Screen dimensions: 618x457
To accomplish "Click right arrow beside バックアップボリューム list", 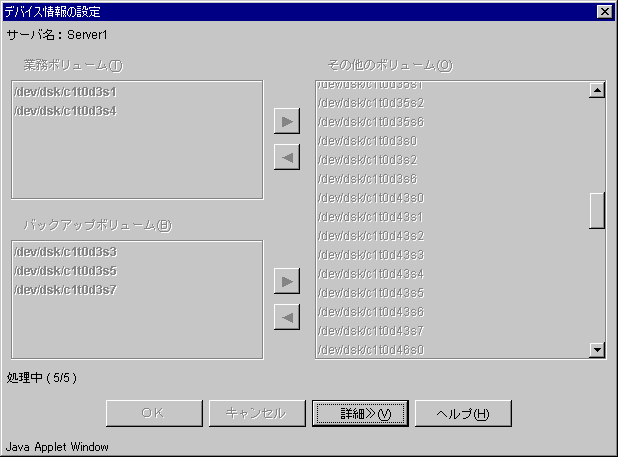I will click(x=287, y=281).
